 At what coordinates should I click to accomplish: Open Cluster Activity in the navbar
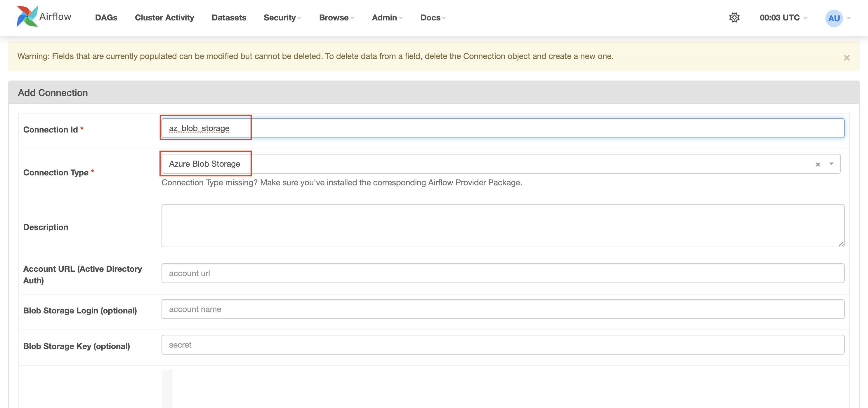[x=164, y=18]
